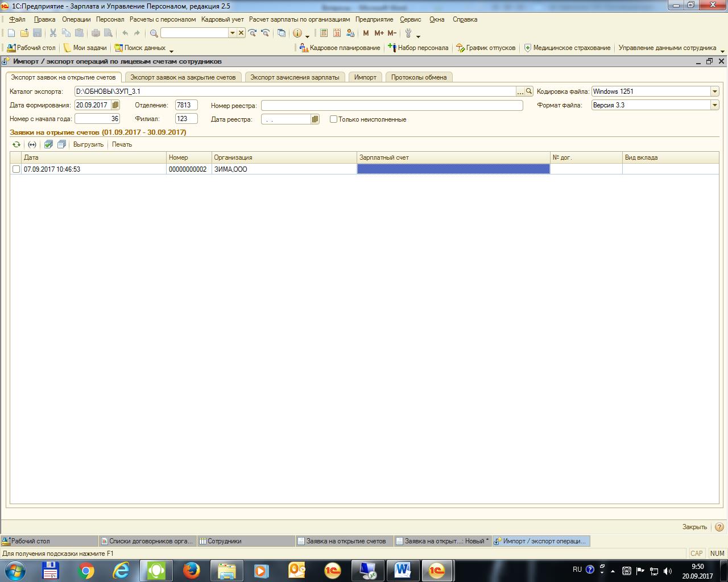
Task: Open file using the folder toolbar icon
Action: tap(24, 33)
